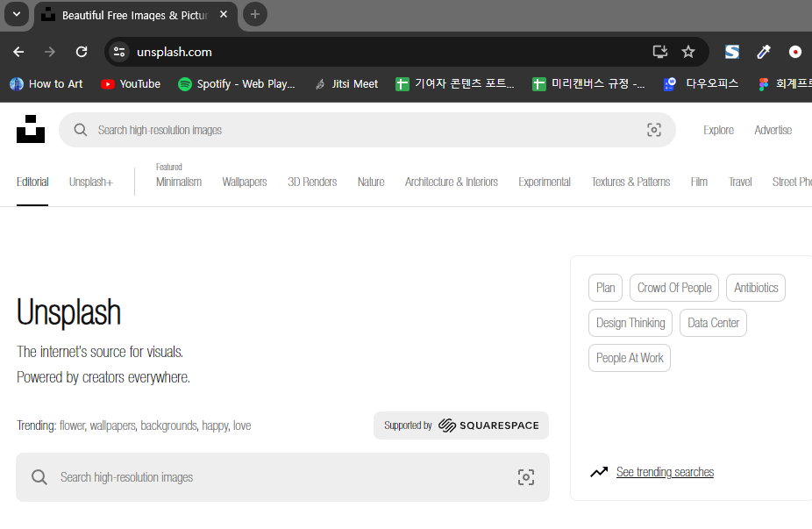The height and width of the screenshot is (529, 812).
Task: Reload the unsplash.com page
Action: pos(82,52)
